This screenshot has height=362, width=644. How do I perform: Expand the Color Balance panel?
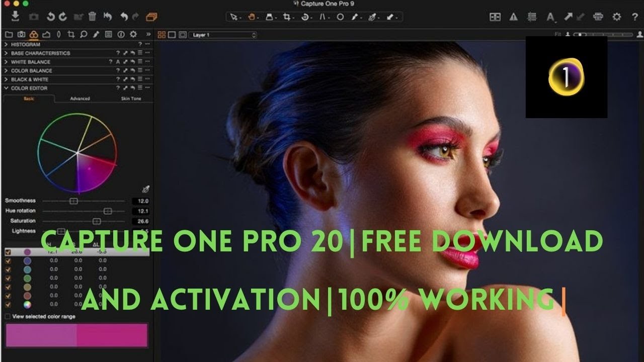(x=6, y=70)
